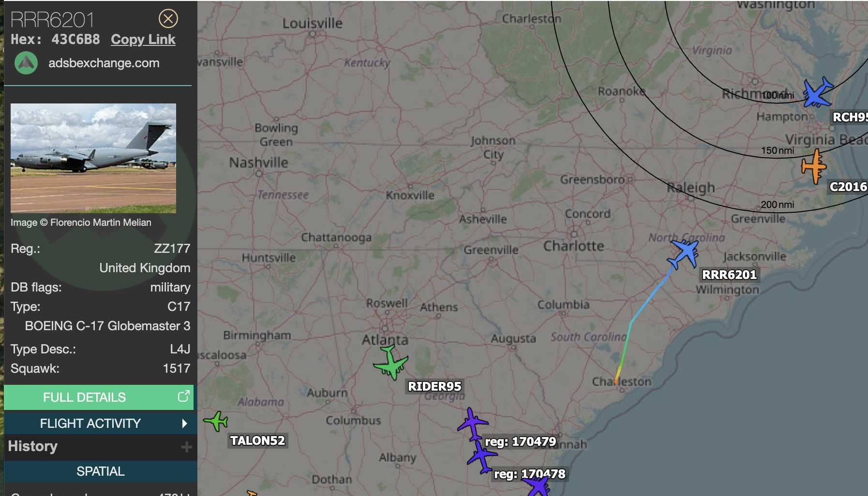Click the adsbexchange.com site link
The image size is (868, 496).
point(104,63)
